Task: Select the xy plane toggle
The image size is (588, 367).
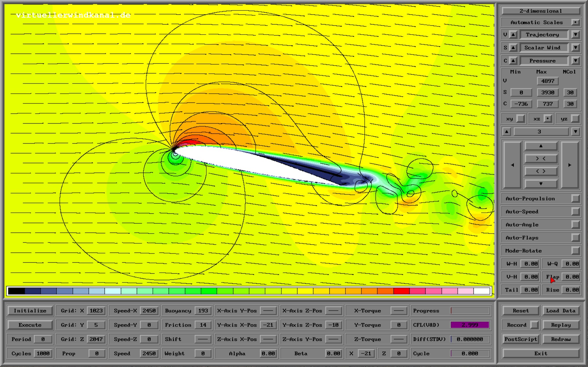Action: click(x=521, y=119)
